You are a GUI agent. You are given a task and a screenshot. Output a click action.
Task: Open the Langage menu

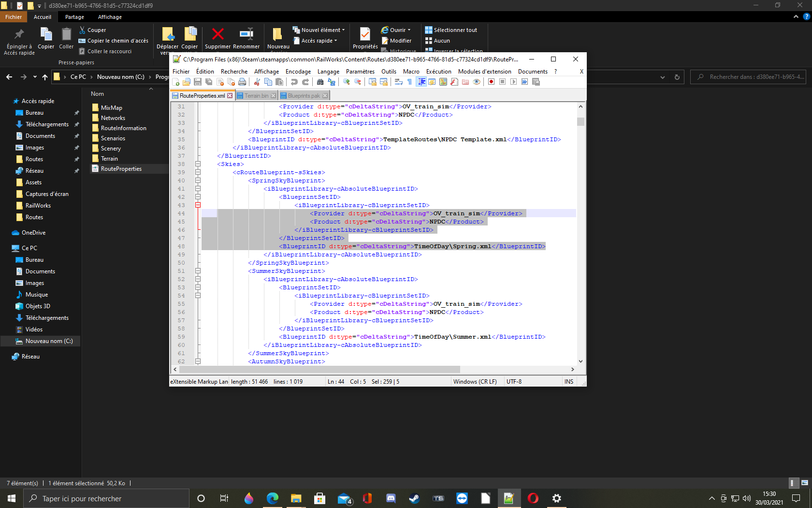328,72
